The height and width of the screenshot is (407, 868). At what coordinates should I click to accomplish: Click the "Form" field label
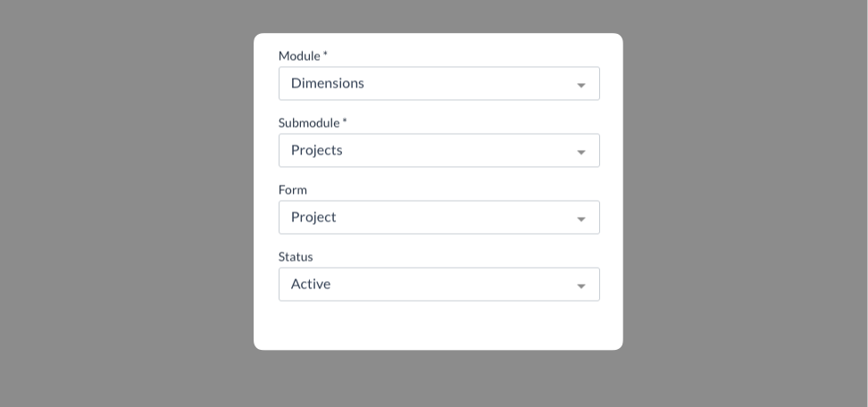tap(293, 189)
